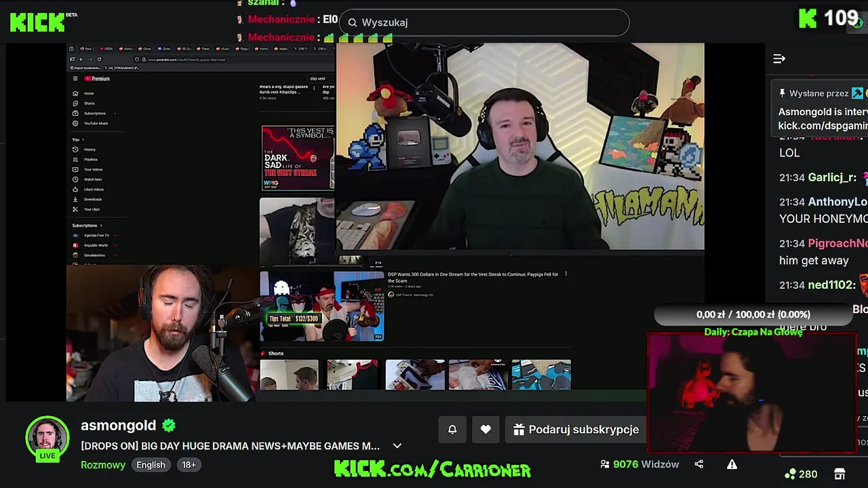Open Garlicj_r's chat profile

832,178
